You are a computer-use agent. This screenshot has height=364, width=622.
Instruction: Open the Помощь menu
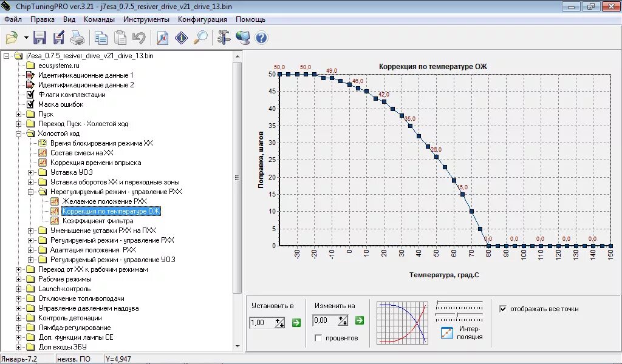tap(250, 19)
